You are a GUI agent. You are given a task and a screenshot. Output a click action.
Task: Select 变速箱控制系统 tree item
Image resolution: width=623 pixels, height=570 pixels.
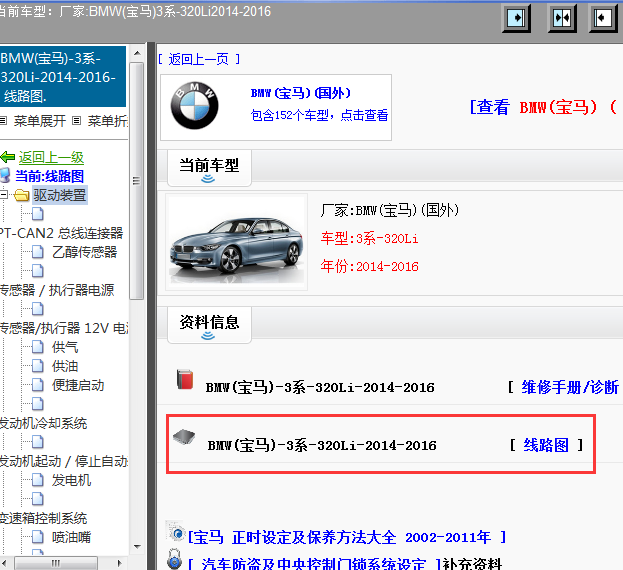coord(44,518)
